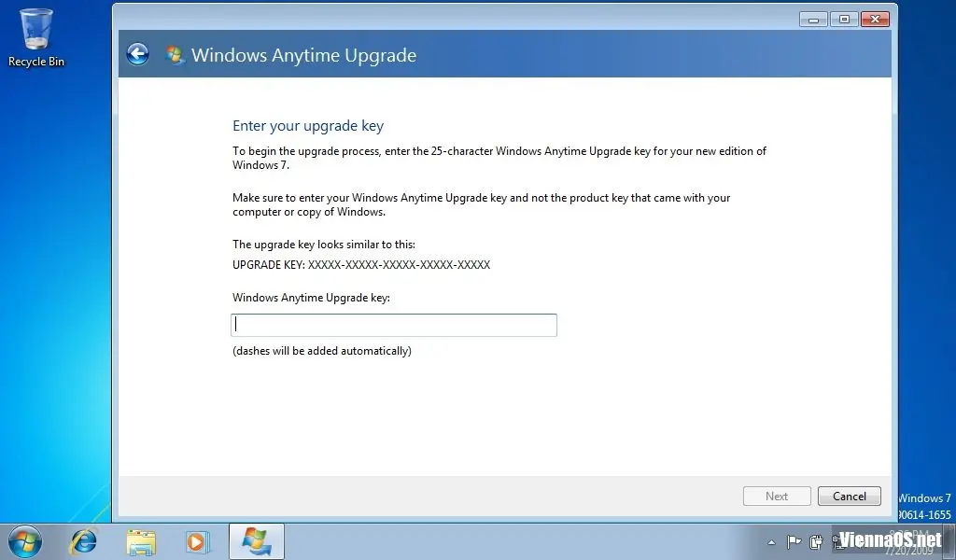Screen dimensions: 956x560
Task: Launch Internet Explorer from the taskbar
Action: pyautogui.click(x=83, y=541)
